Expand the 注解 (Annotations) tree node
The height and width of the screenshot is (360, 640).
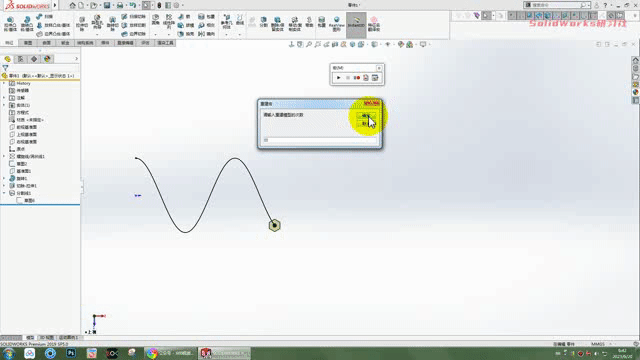[4, 98]
